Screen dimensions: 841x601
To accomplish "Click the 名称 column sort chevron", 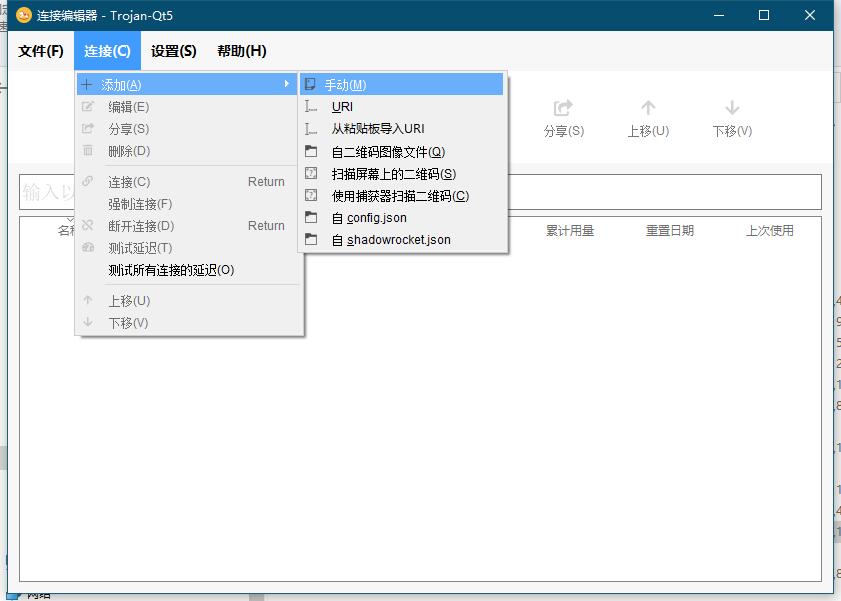I will [x=70, y=222].
